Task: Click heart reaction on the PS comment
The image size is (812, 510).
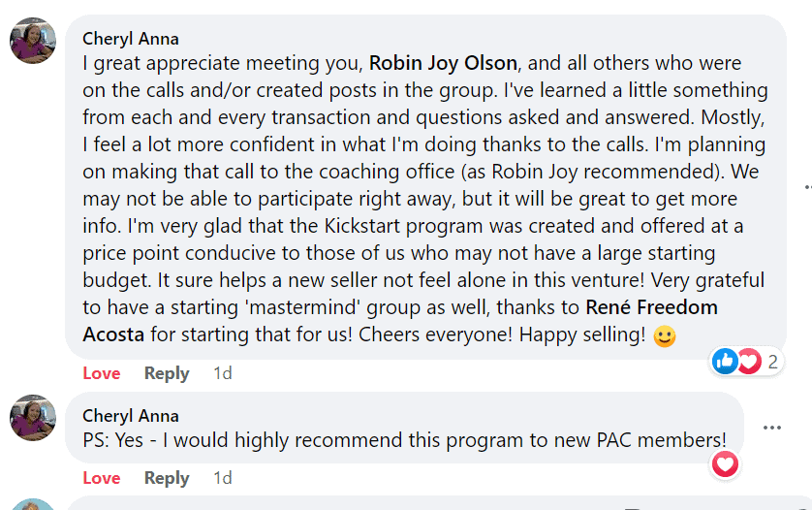Action: tap(725, 465)
